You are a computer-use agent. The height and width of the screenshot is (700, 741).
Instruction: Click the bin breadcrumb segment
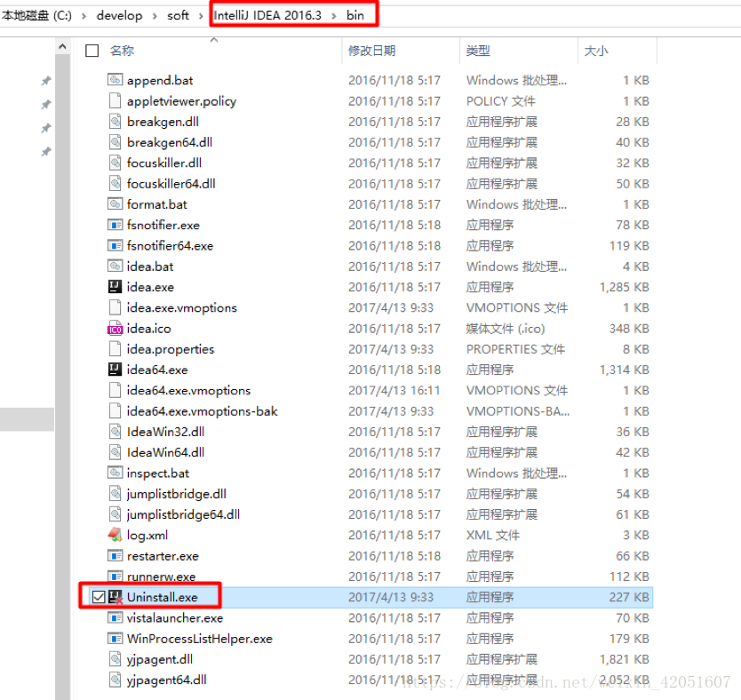coord(355,16)
